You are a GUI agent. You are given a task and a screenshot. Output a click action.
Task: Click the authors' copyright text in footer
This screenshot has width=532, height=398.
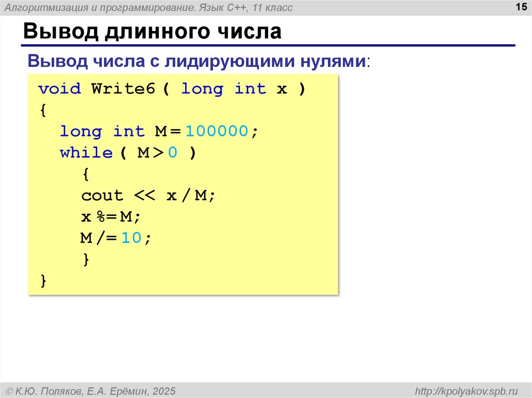90,390
